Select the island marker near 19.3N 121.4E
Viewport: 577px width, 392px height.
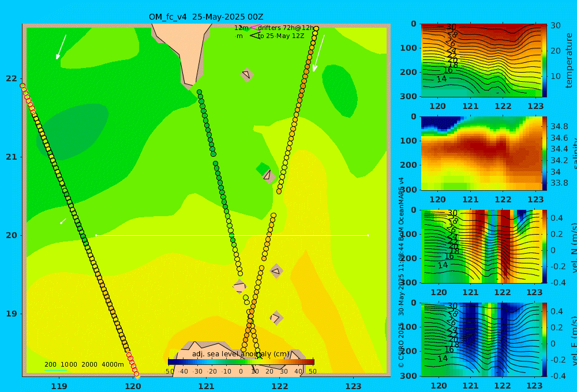239,286
